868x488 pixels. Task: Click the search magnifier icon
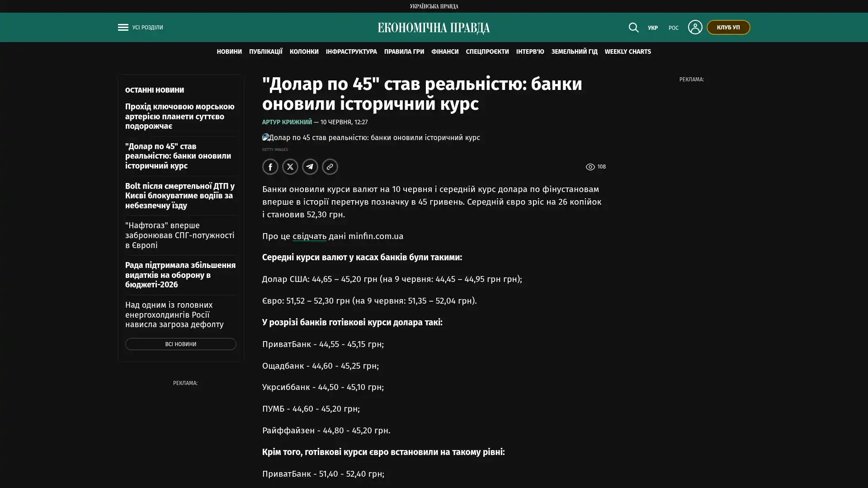click(633, 27)
